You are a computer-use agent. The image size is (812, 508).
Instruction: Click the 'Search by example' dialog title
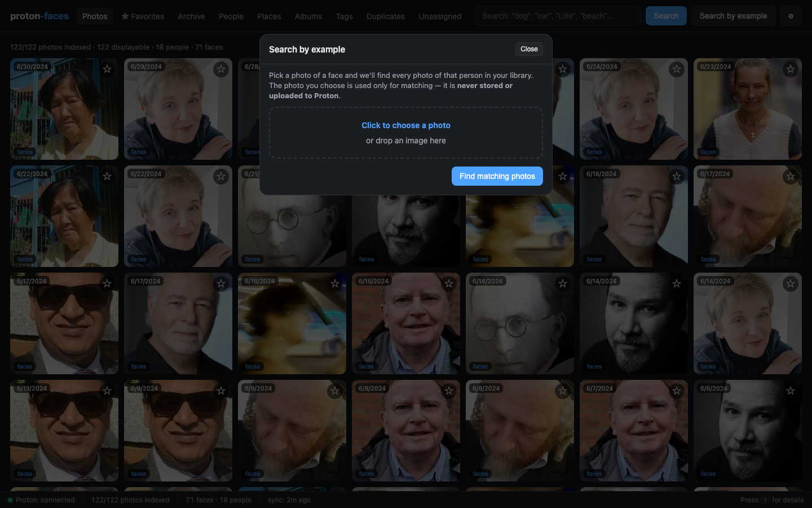click(x=307, y=49)
